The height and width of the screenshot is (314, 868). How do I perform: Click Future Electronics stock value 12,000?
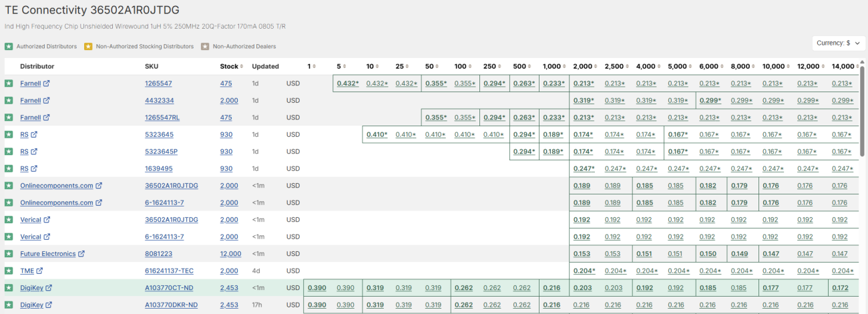(x=230, y=254)
